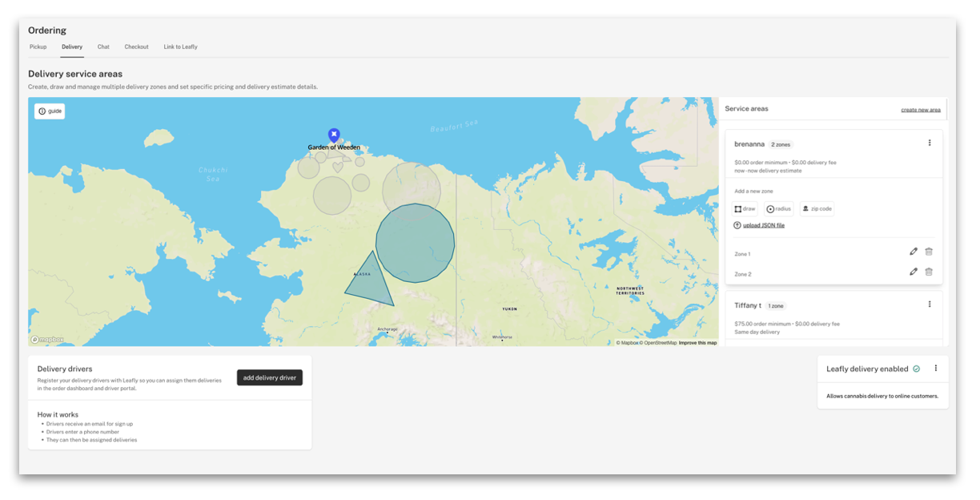The image size is (980, 500).
Task: Open the Pickup tab
Action: point(38,46)
